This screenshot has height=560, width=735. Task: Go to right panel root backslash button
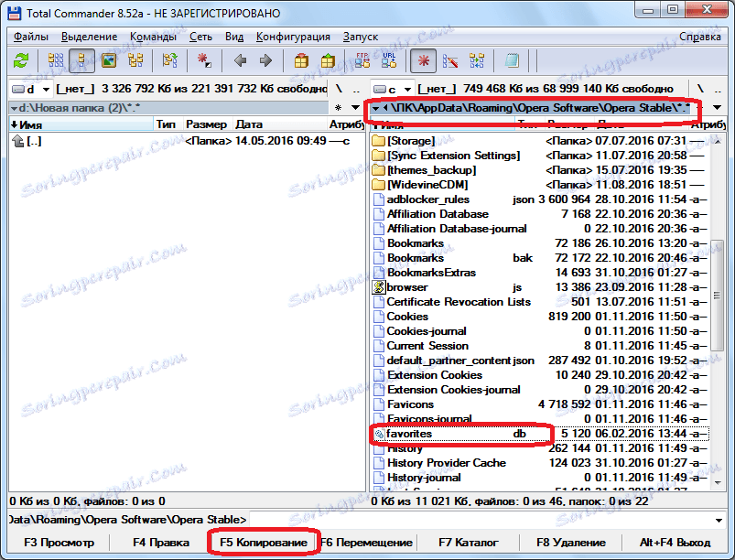(700, 89)
